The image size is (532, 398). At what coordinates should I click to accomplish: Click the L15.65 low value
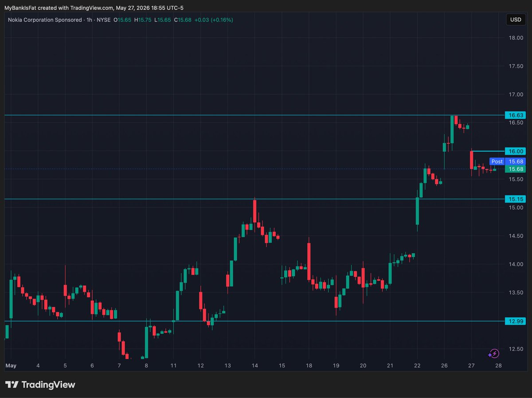point(163,20)
